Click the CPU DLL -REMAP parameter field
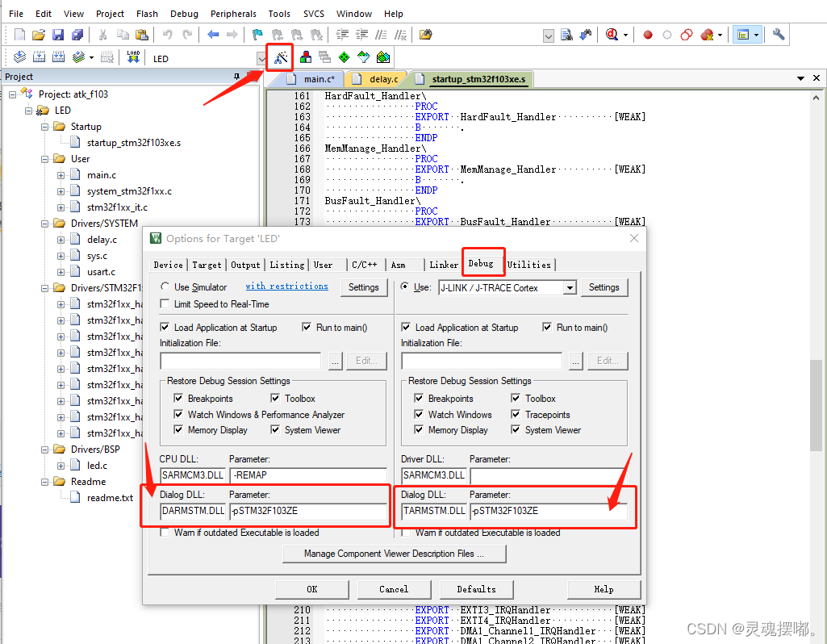The image size is (827, 644). (x=308, y=475)
